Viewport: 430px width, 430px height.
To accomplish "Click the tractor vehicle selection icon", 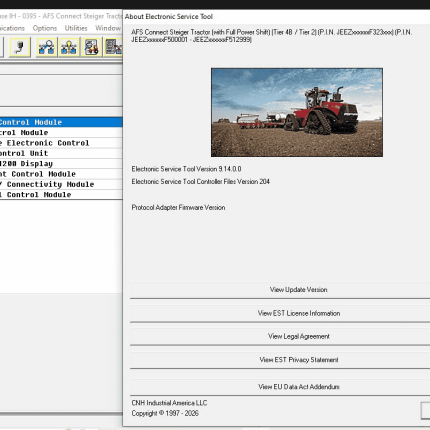I will pyautogui.click(x=91, y=47).
